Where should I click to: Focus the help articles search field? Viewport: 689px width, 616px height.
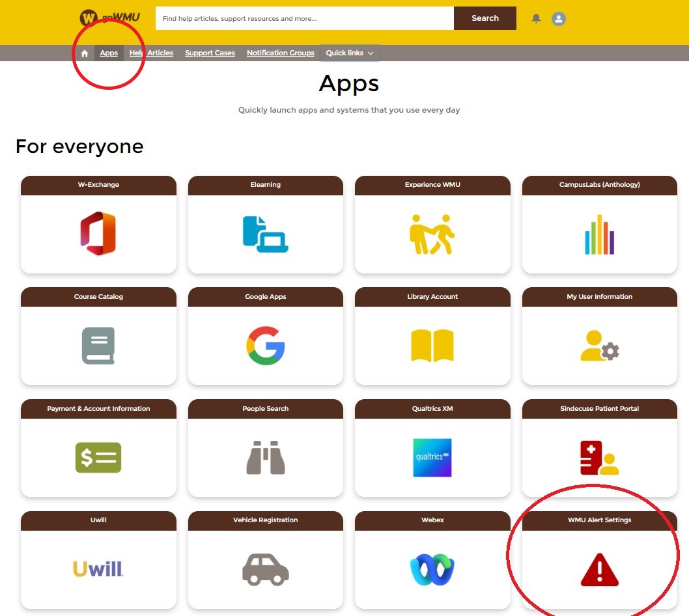click(305, 18)
